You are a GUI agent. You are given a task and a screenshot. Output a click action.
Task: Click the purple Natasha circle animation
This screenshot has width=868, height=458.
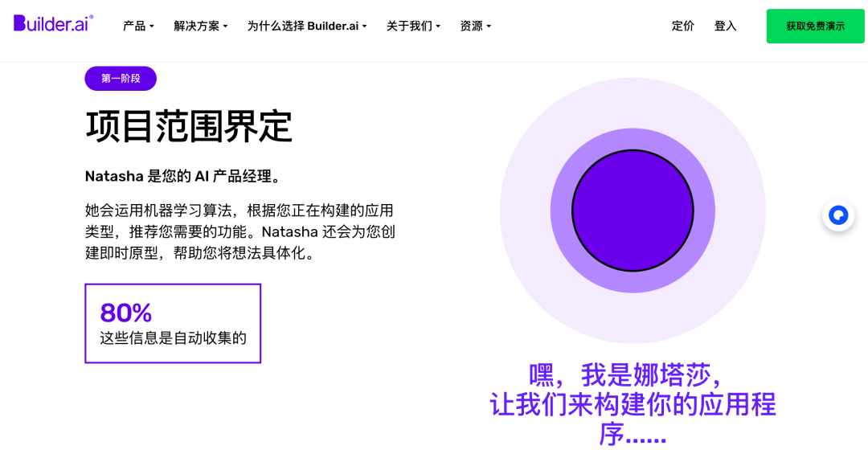coord(633,211)
